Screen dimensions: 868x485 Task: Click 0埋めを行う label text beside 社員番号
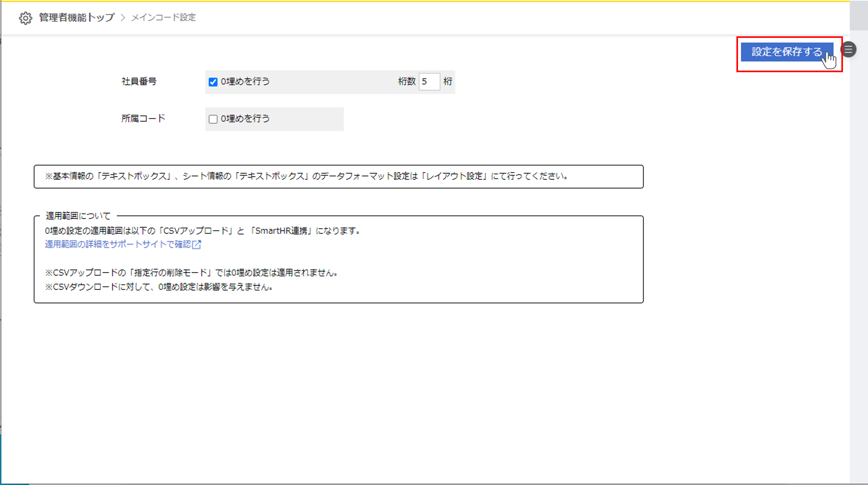pos(245,81)
